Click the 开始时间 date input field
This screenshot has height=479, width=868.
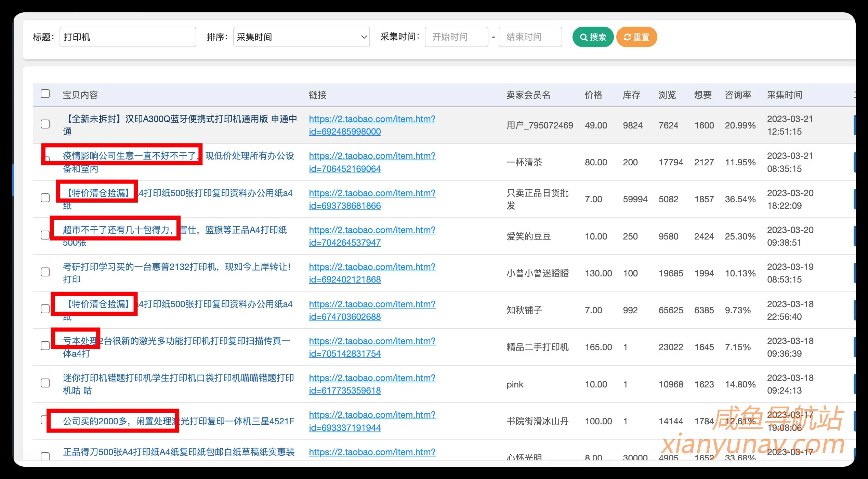456,37
